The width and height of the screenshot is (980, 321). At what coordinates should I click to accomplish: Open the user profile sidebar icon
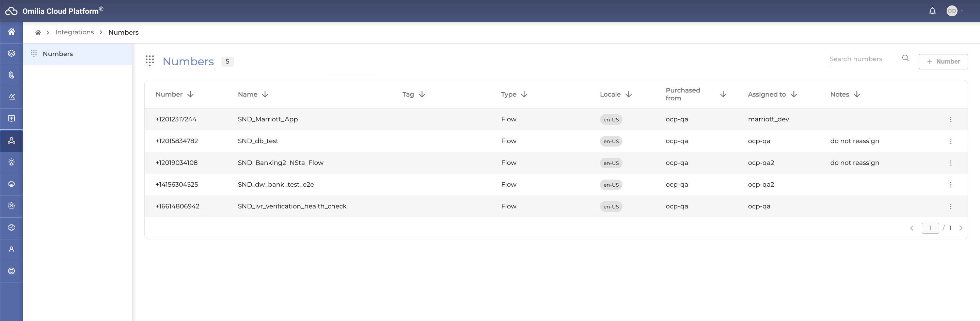(12, 250)
